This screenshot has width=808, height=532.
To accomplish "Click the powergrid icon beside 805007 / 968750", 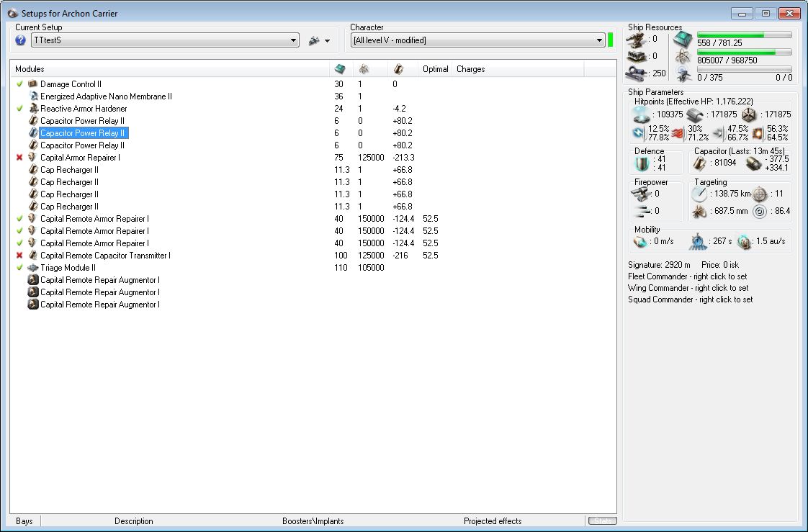I will (683, 57).
